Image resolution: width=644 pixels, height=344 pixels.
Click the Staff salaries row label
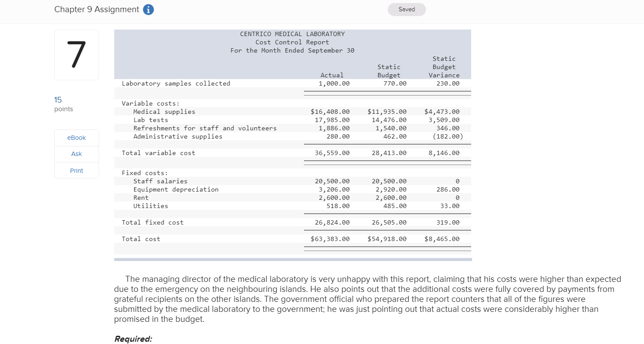point(160,181)
